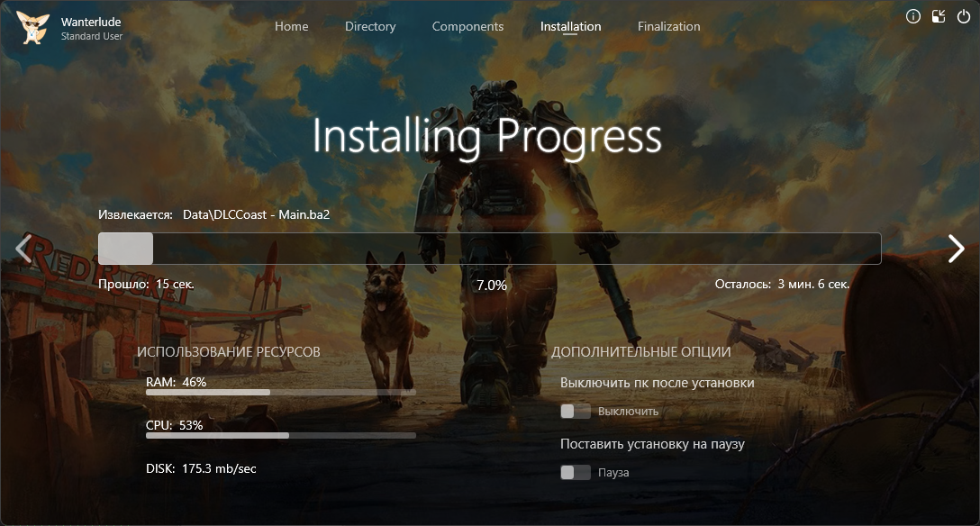Click the Wanterlude username label
Image resolution: width=980 pixels, height=526 pixels.
tap(91, 22)
